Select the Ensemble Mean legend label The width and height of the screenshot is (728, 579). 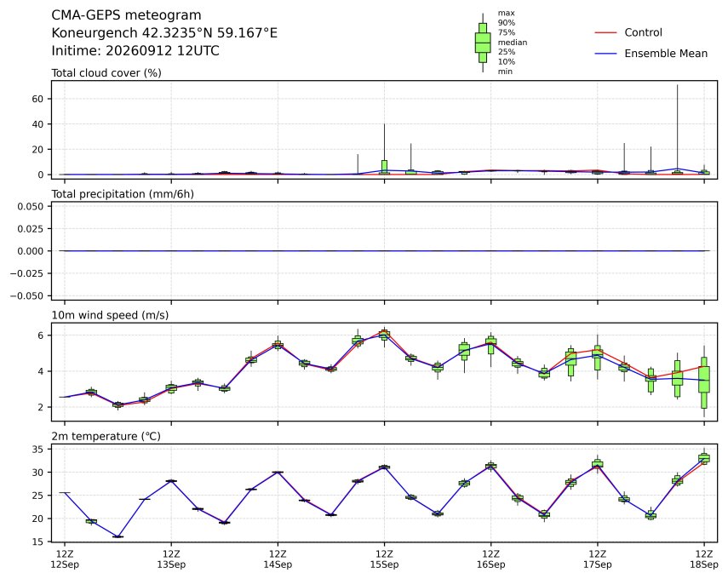point(666,54)
